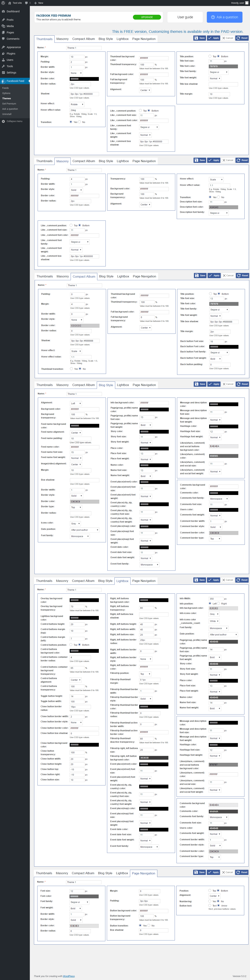The height and width of the screenshot is (980, 250).
Task: Click the Tools wrench icon
Action: click(x=3, y=66)
